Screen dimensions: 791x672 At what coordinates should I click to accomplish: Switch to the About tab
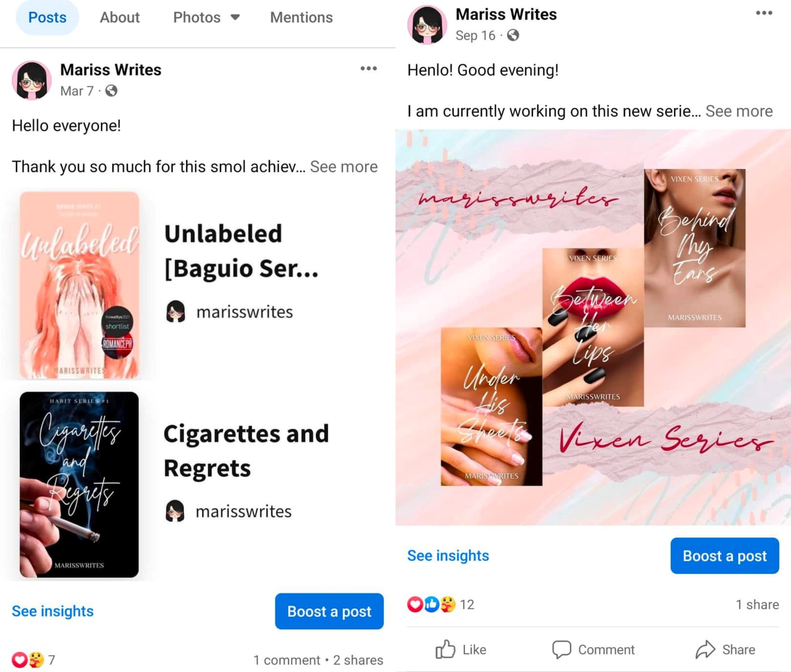click(x=119, y=17)
